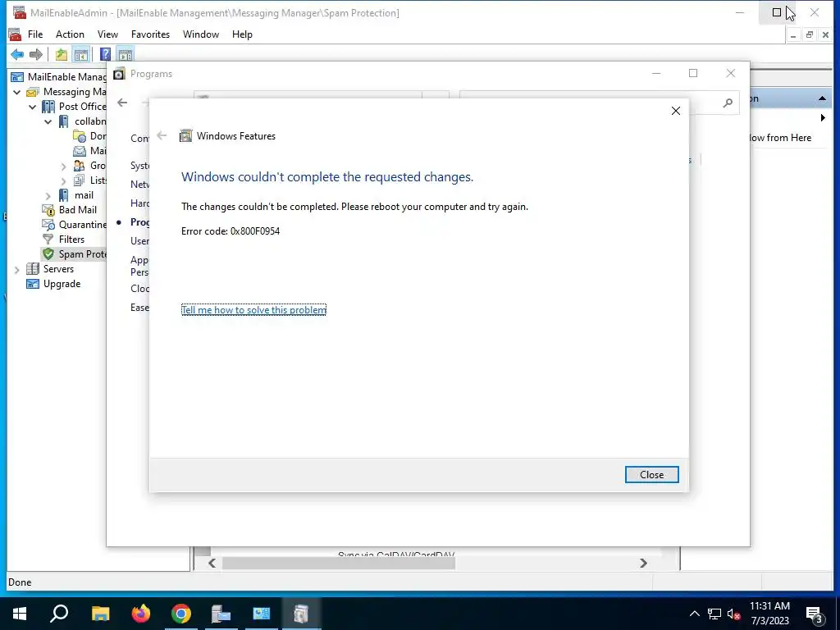840x630 pixels.
Task: Collapse the Messaging Manager node
Action: tap(17, 92)
